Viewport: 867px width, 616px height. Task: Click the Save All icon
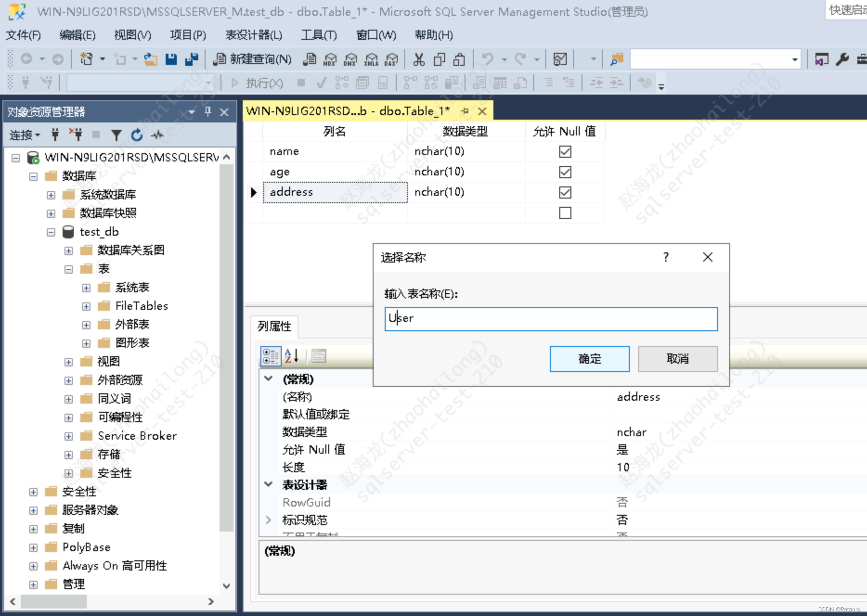pyautogui.click(x=192, y=59)
